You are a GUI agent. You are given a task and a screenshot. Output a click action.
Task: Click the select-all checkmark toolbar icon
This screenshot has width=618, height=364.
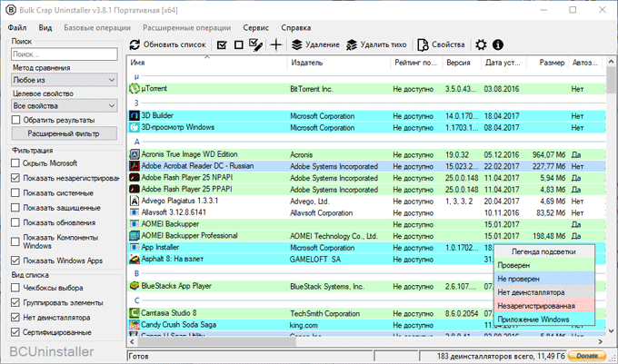pos(222,44)
